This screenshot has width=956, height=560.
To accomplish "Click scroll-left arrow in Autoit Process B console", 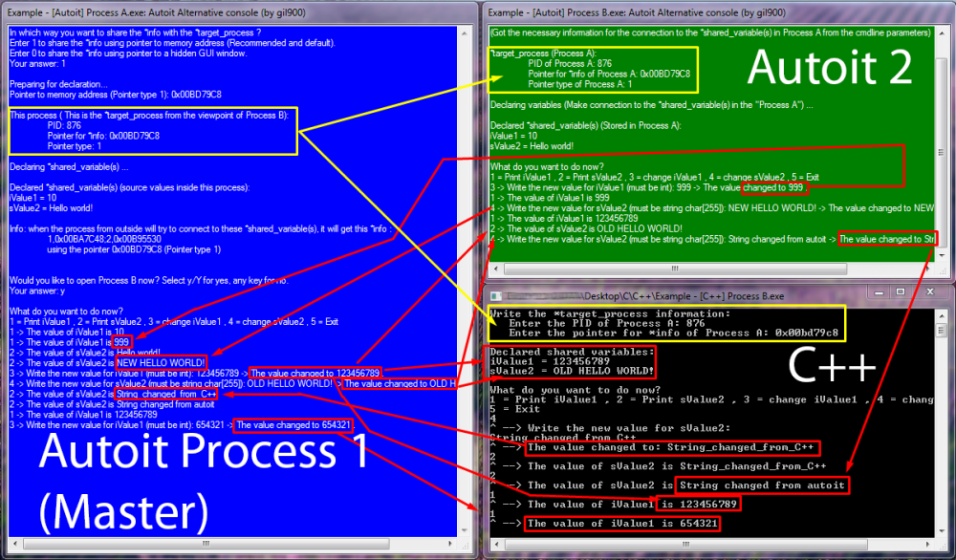I will [495, 269].
